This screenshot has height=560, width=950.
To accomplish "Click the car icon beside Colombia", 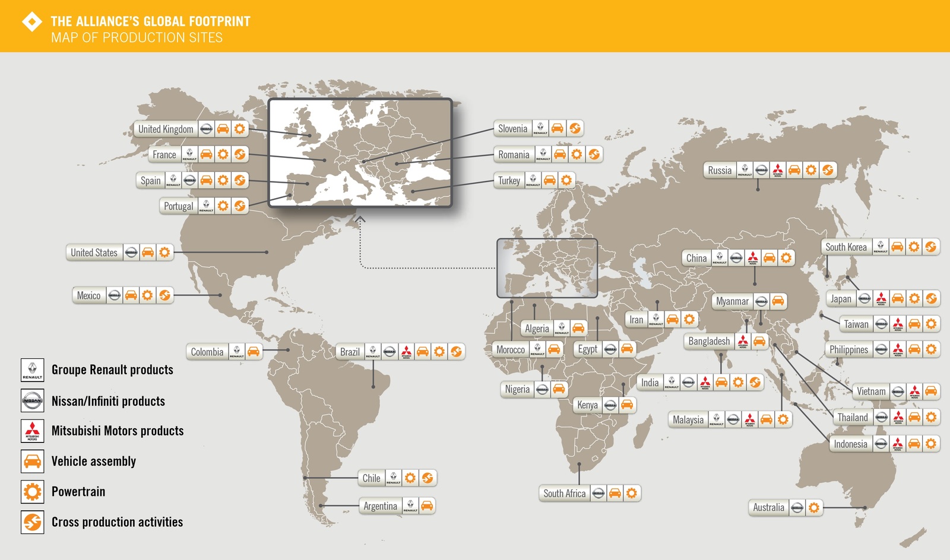I will (254, 351).
